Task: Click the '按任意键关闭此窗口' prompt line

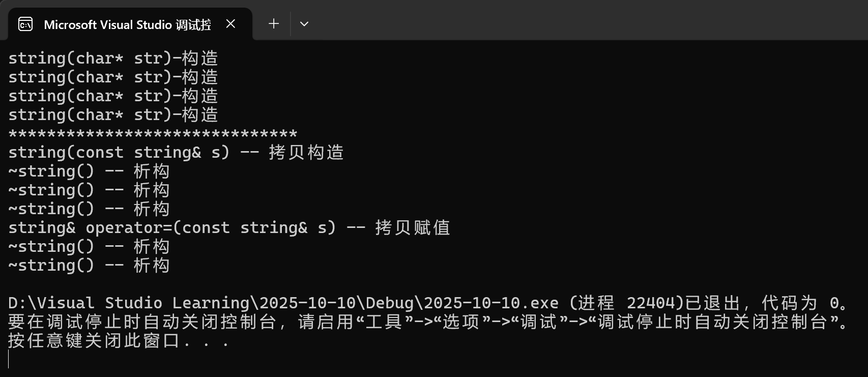Action: pyautogui.click(x=118, y=340)
